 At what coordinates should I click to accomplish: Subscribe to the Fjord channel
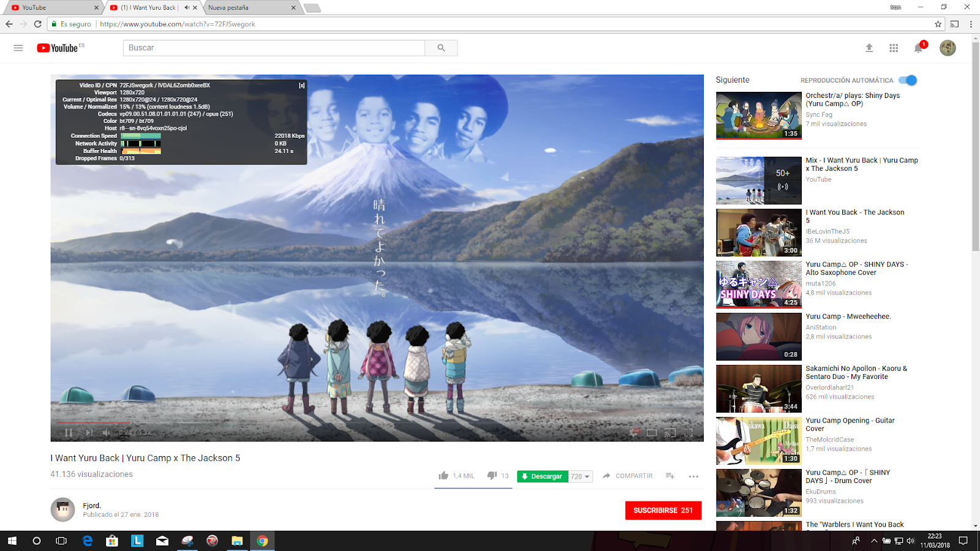[663, 510]
